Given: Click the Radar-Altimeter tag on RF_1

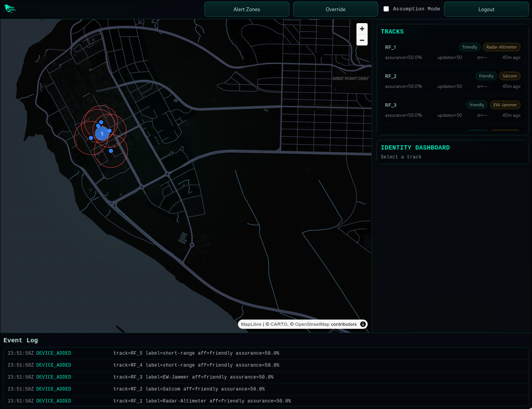Looking at the screenshot, I should (502, 47).
